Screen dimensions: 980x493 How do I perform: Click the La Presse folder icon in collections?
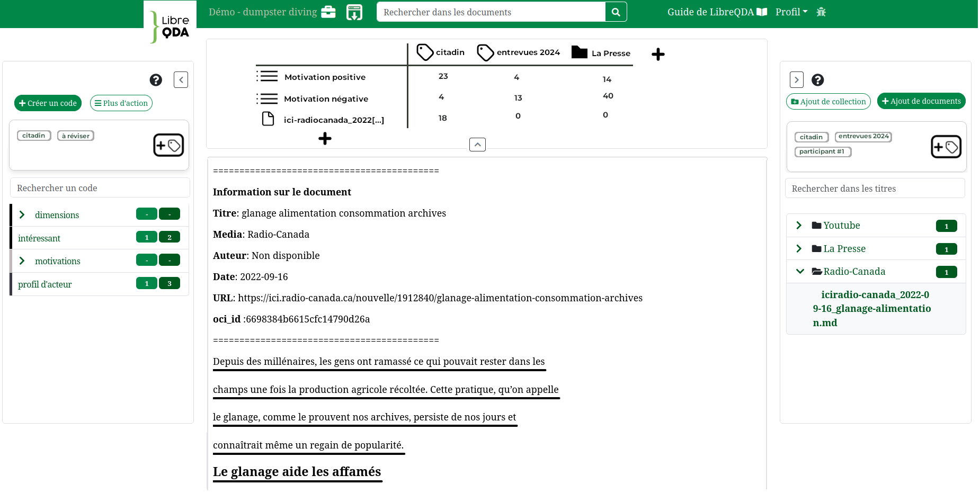pyautogui.click(x=816, y=249)
